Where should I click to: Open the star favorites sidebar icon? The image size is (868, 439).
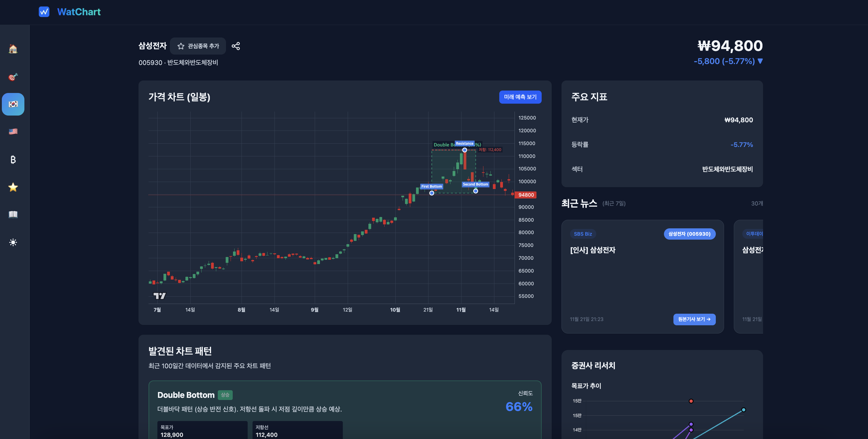coord(13,187)
